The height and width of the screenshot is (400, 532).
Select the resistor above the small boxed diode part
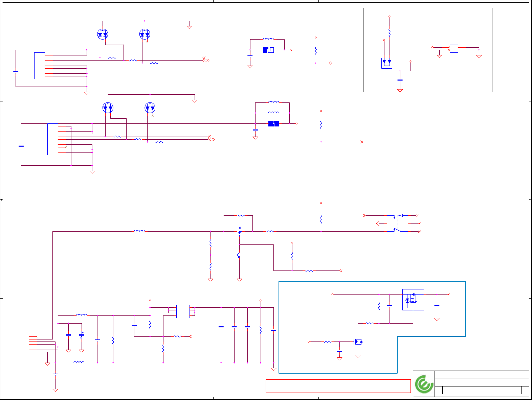click(241, 215)
